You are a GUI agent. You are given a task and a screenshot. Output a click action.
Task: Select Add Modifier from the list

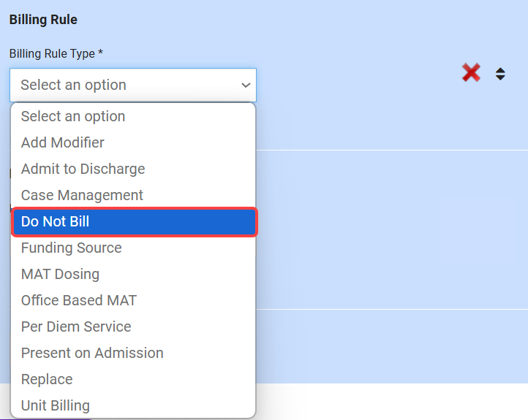coord(63,142)
